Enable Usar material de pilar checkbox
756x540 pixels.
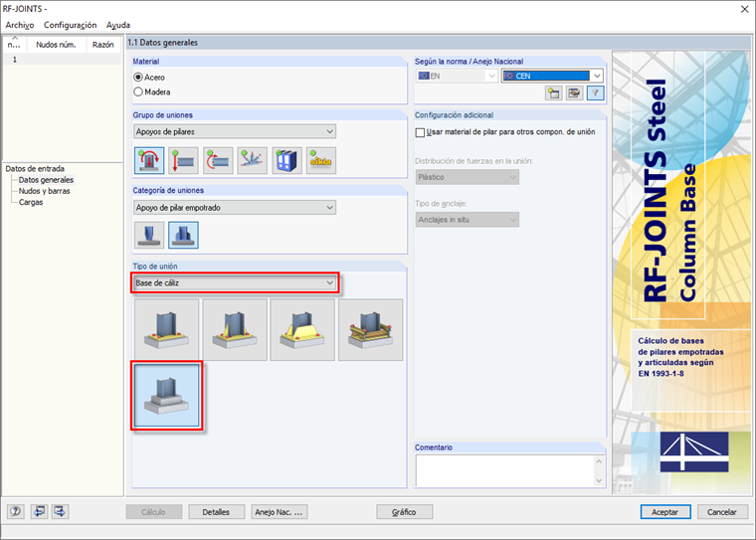[x=420, y=132]
